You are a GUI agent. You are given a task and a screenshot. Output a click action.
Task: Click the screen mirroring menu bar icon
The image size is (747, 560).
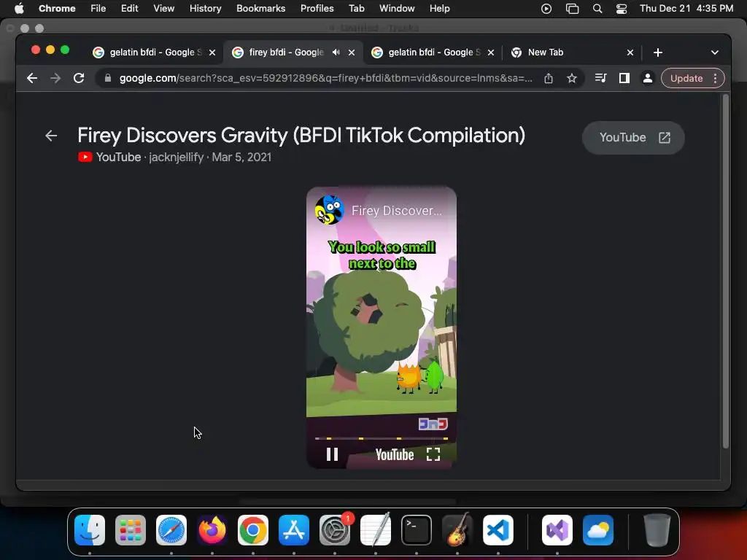coord(572,9)
